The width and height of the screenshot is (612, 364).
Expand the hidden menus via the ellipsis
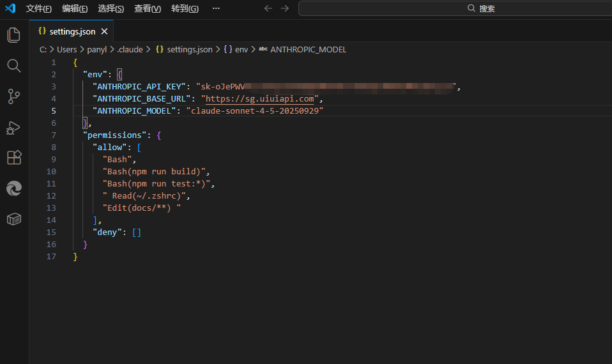click(216, 8)
